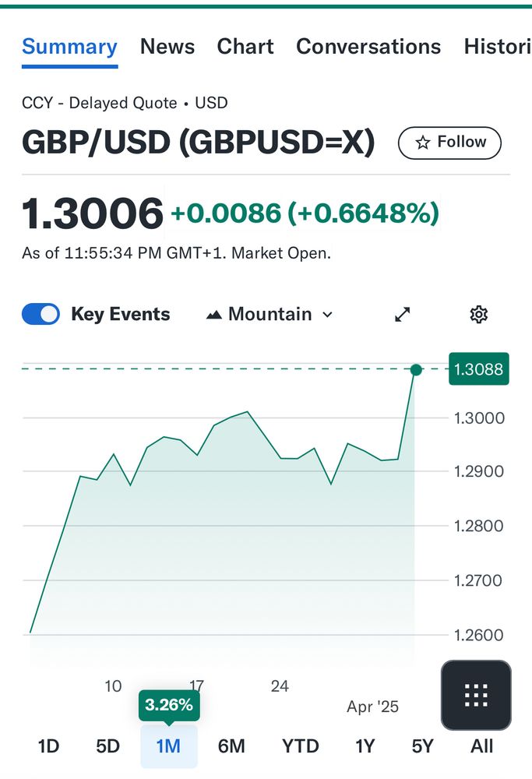The width and height of the screenshot is (532, 779).
Task: Click the 3.26% gain badge
Action: coord(169,706)
